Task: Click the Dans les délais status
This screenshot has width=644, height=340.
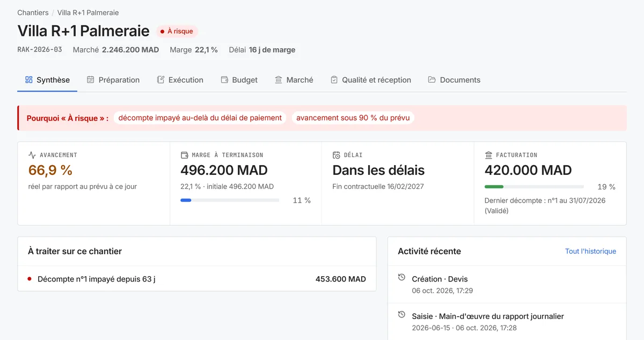Action: point(378,171)
